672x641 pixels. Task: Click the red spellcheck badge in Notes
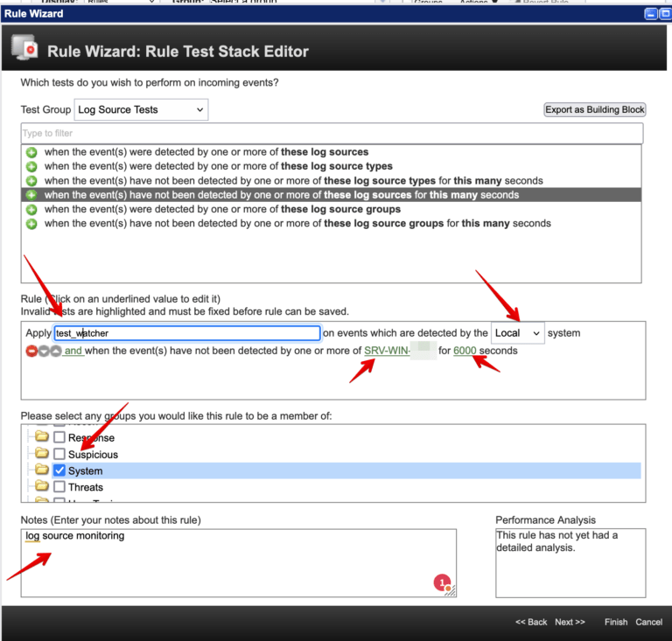click(442, 582)
